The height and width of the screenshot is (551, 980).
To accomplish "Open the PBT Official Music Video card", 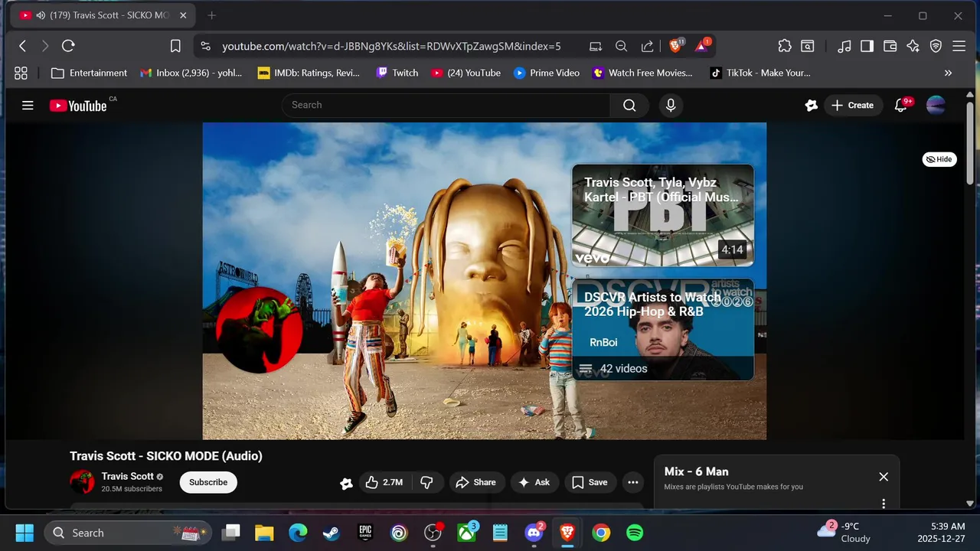I will click(x=663, y=215).
